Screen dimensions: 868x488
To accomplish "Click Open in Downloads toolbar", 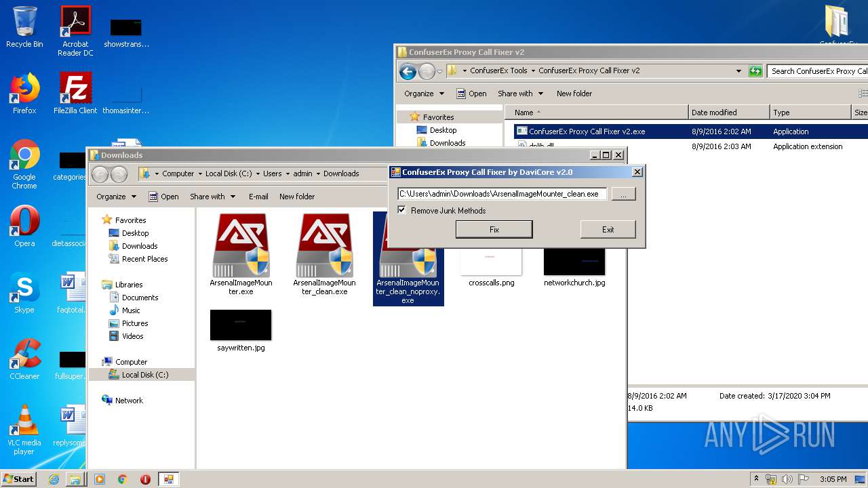I will [163, 197].
